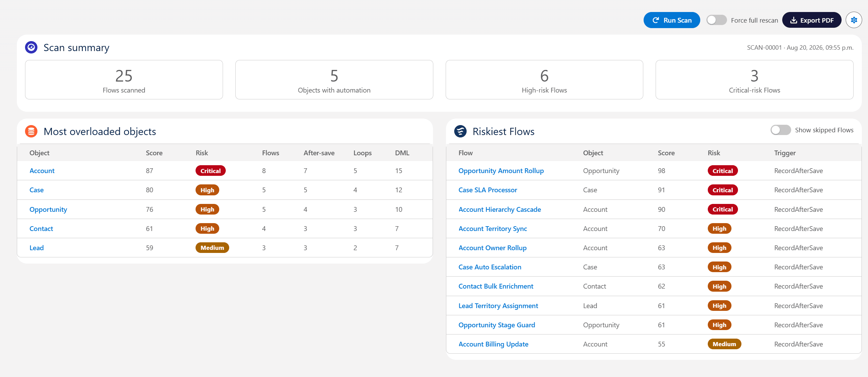Click the High-risk Flows summary card
The height and width of the screenshot is (377, 868).
(544, 80)
